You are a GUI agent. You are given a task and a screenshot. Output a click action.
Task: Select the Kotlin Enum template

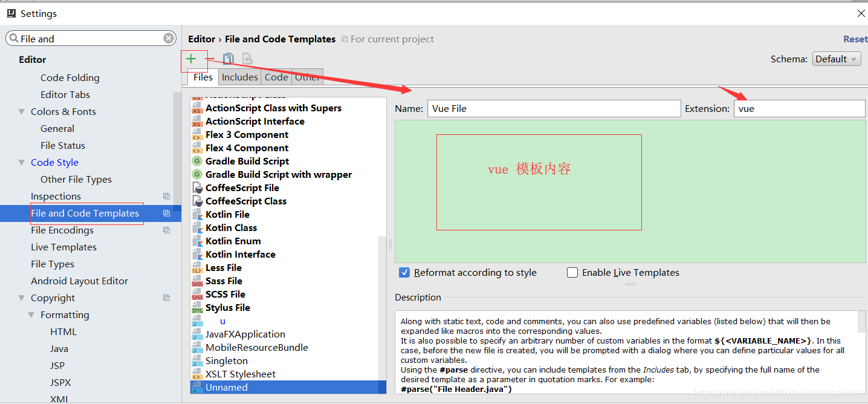click(233, 241)
